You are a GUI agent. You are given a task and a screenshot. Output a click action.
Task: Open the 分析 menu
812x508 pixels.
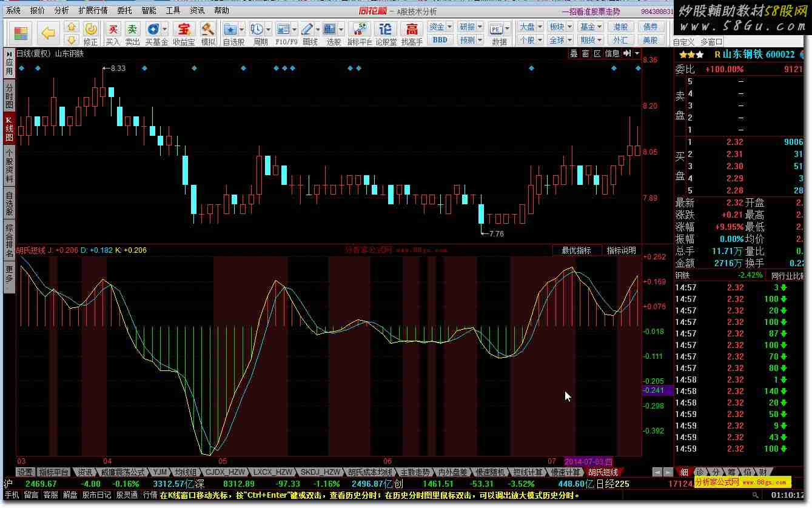61,10
